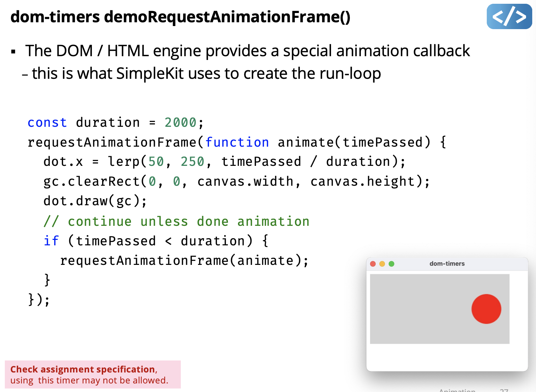Click the red animated dot

click(486, 309)
